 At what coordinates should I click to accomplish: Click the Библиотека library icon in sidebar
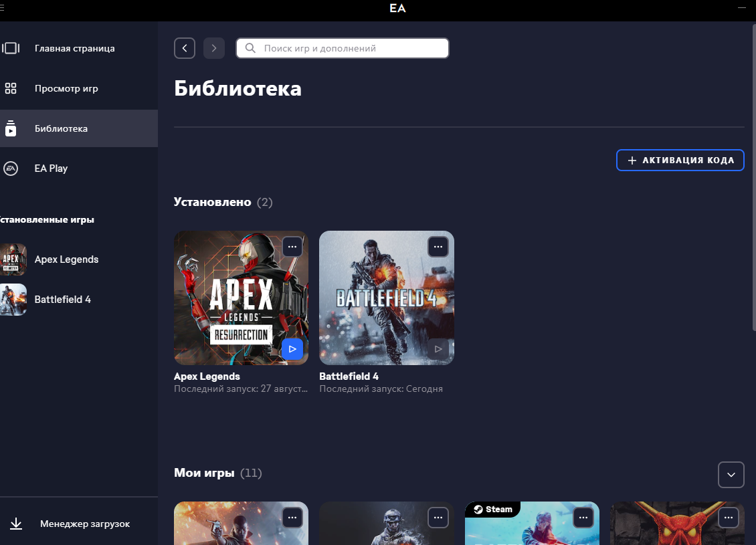[11, 128]
